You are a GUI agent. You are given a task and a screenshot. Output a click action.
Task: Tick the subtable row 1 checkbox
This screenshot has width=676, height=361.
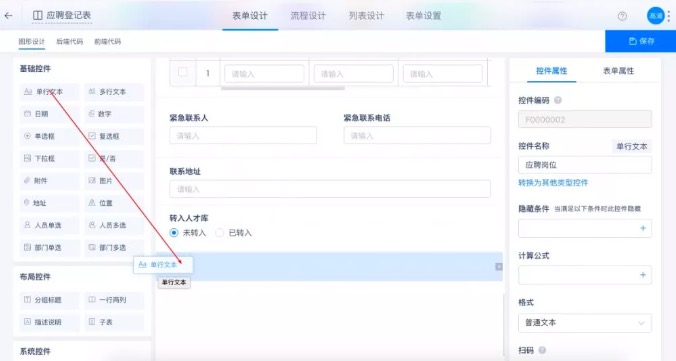pos(182,72)
